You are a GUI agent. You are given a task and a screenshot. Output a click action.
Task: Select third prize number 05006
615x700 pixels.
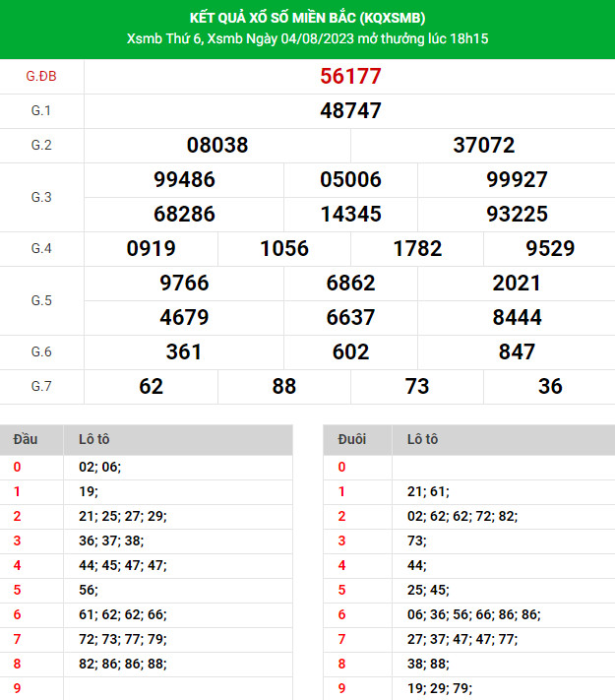pos(350,179)
